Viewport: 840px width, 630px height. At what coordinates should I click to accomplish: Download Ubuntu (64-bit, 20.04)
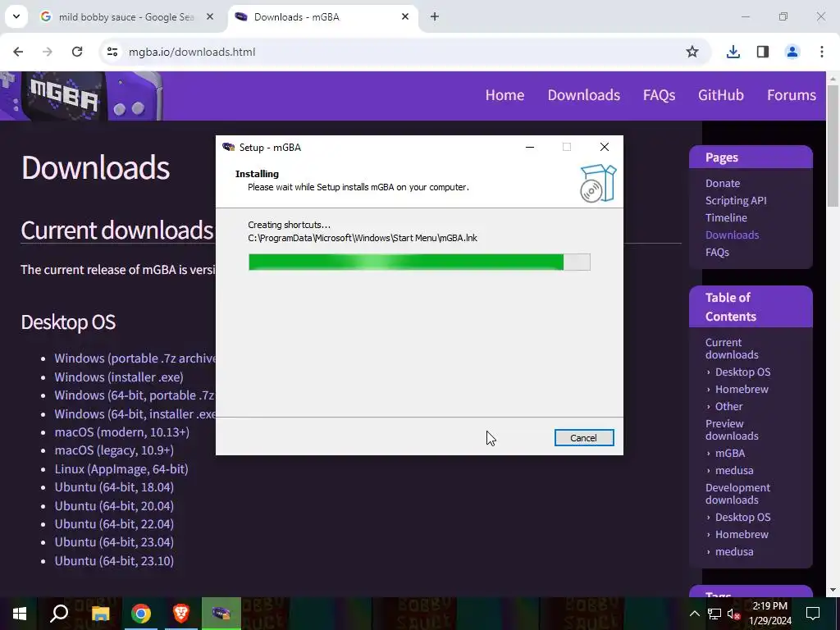[x=114, y=505]
